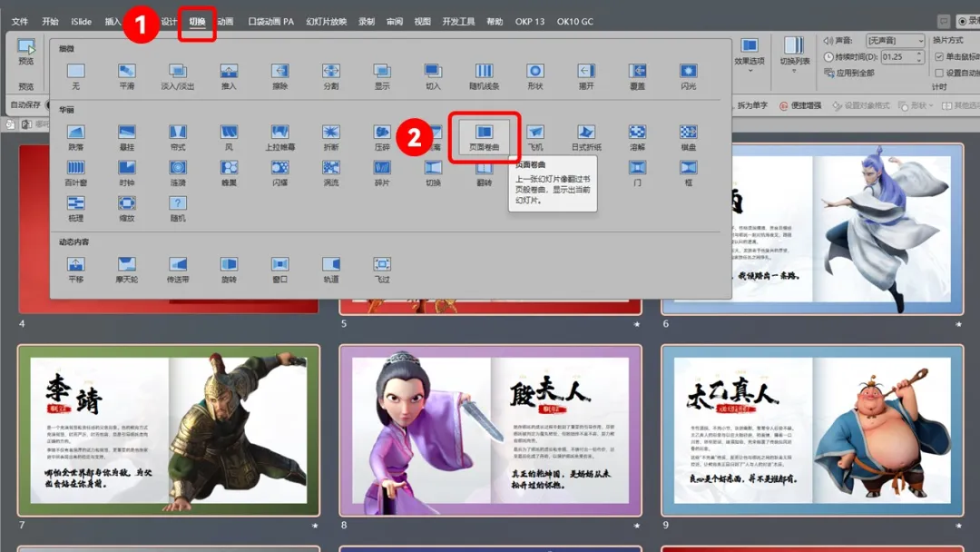Select the 飞机 (Airplane) transition
The image size is (980, 552).
pyautogui.click(x=535, y=137)
